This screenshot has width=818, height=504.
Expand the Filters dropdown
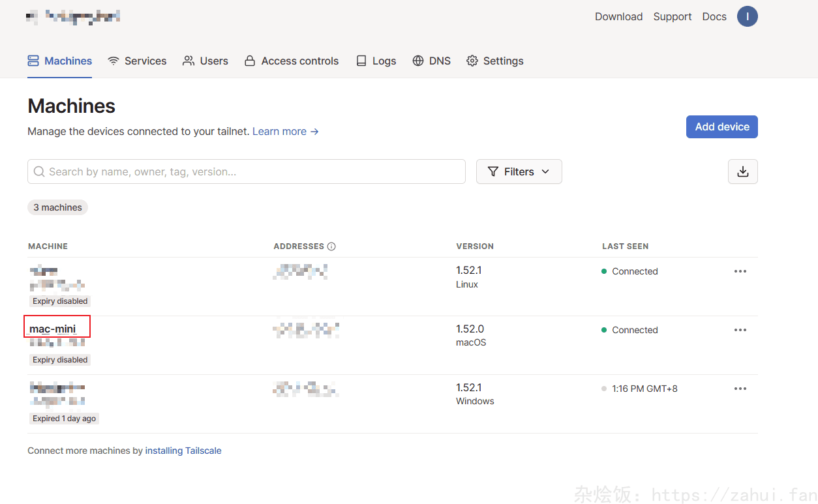pyautogui.click(x=519, y=171)
